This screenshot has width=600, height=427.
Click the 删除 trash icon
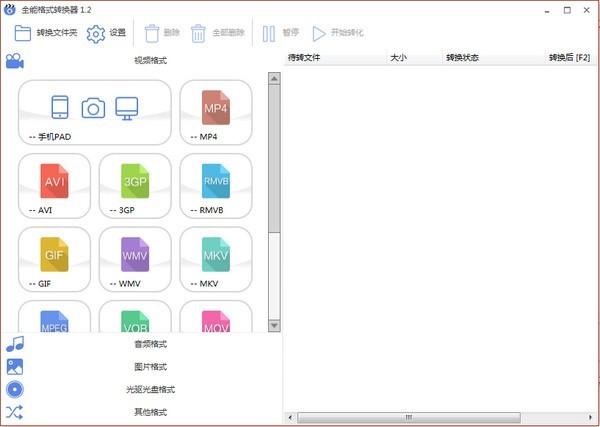point(152,33)
